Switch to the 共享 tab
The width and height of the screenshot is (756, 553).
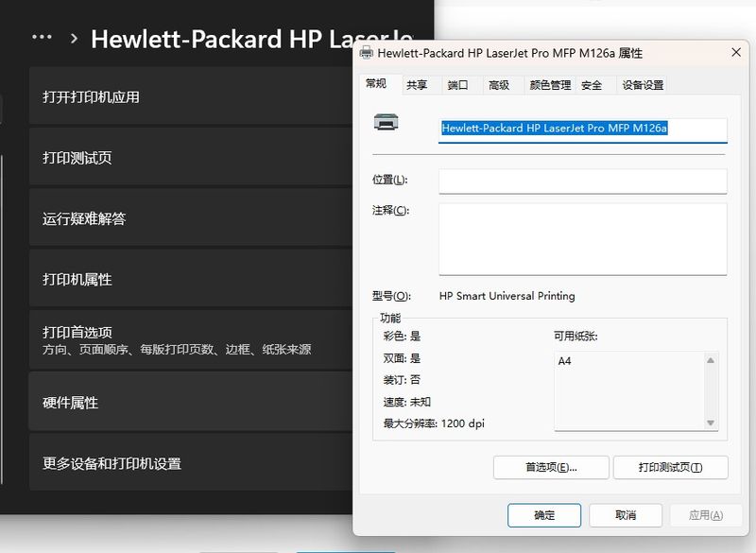[x=417, y=85]
